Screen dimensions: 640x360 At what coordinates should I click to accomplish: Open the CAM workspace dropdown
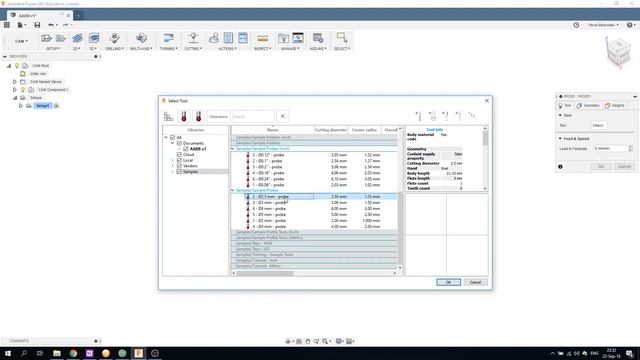pos(21,41)
